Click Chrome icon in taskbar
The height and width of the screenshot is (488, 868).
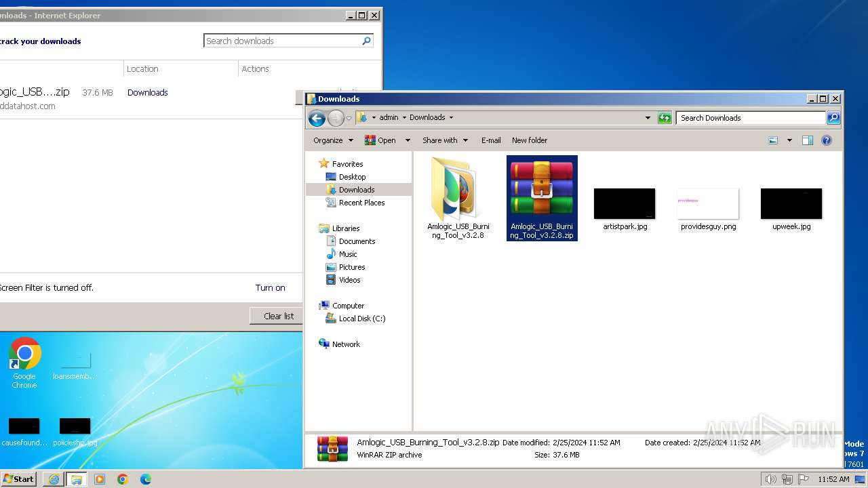click(123, 479)
